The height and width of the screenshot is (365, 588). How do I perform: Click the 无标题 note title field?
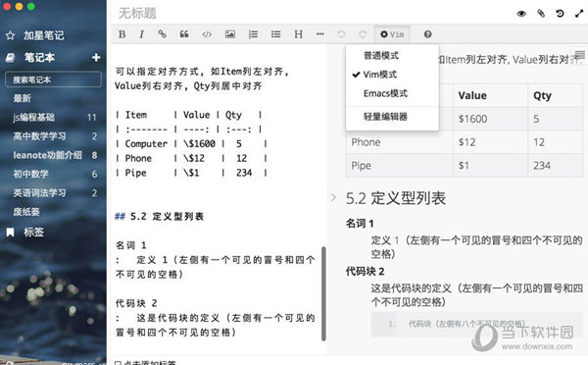point(137,14)
